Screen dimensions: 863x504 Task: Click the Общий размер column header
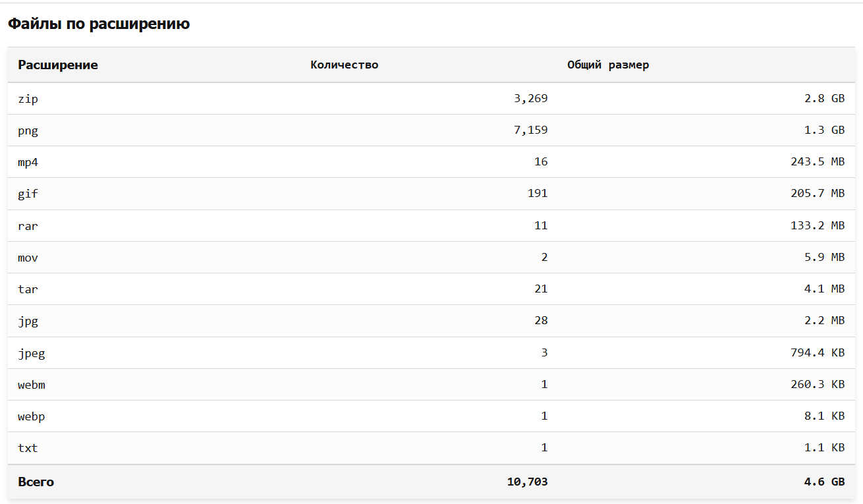608,65
